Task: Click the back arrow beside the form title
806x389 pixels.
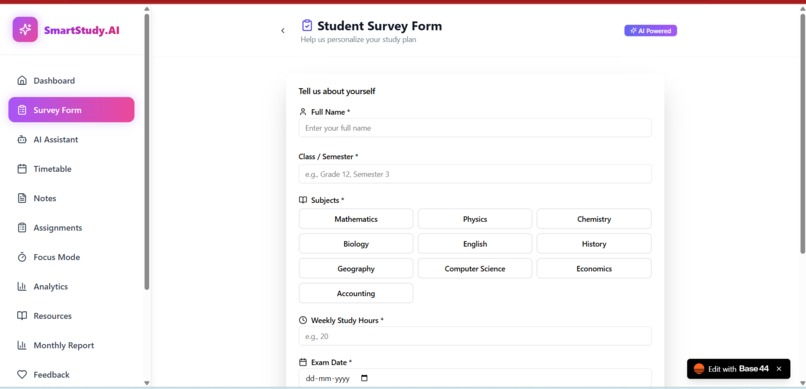Action: pos(283,31)
